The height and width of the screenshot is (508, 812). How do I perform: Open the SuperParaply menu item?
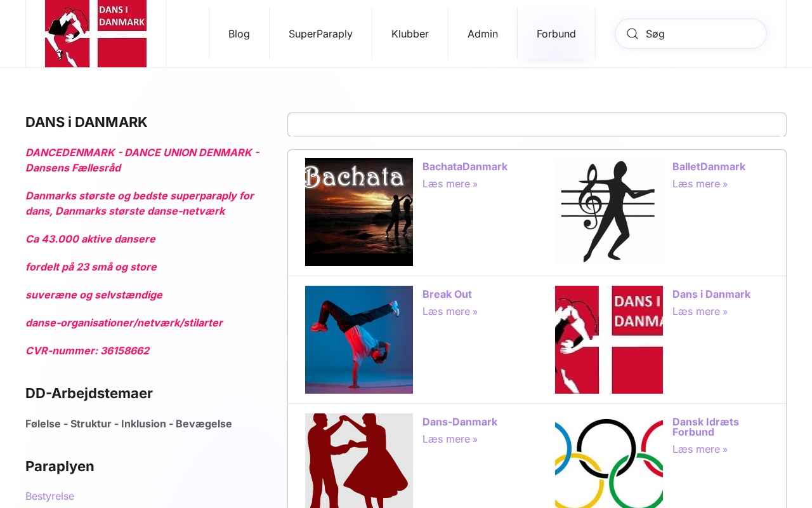320,34
